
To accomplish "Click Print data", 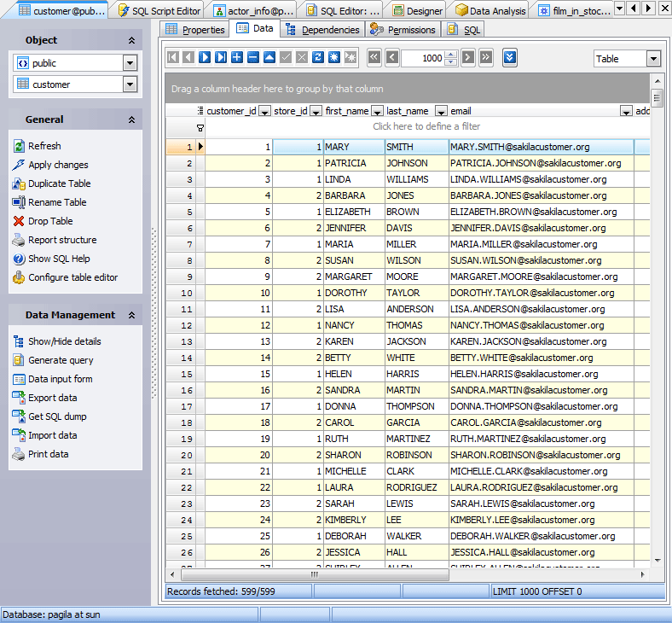I will [49, 455].
